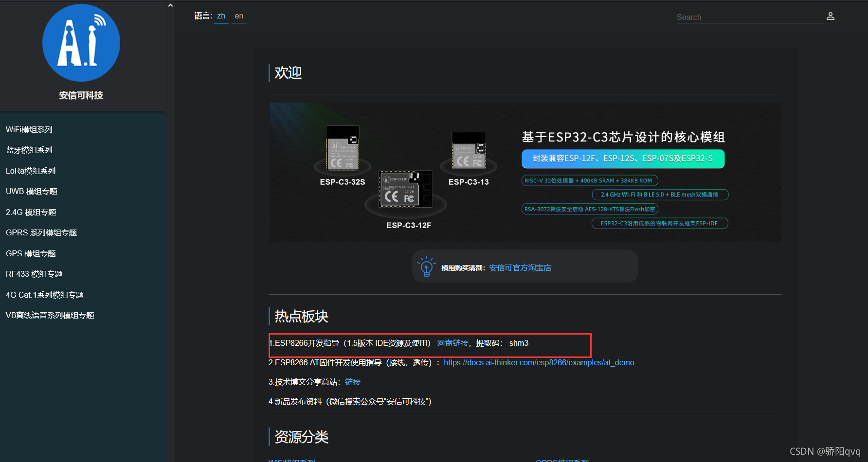Click the extraction code shm3 text
The width and height of the screenshot is (868, 462).
519,343
